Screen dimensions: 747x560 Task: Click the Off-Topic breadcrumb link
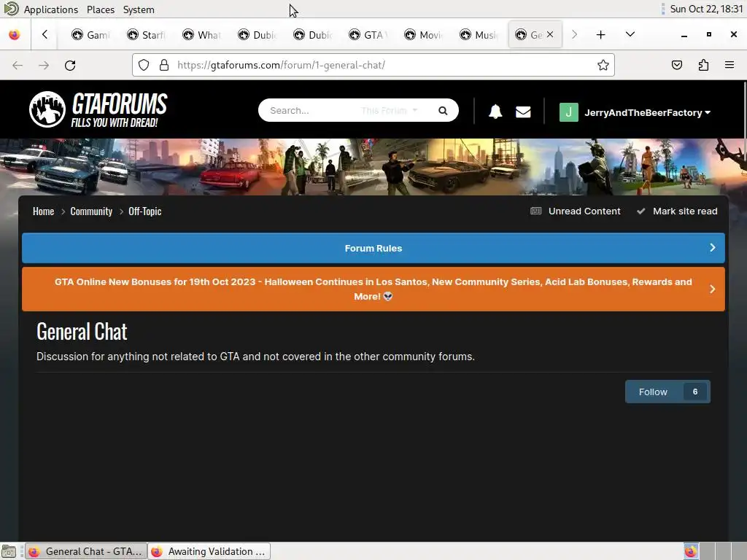coord(145,211)
